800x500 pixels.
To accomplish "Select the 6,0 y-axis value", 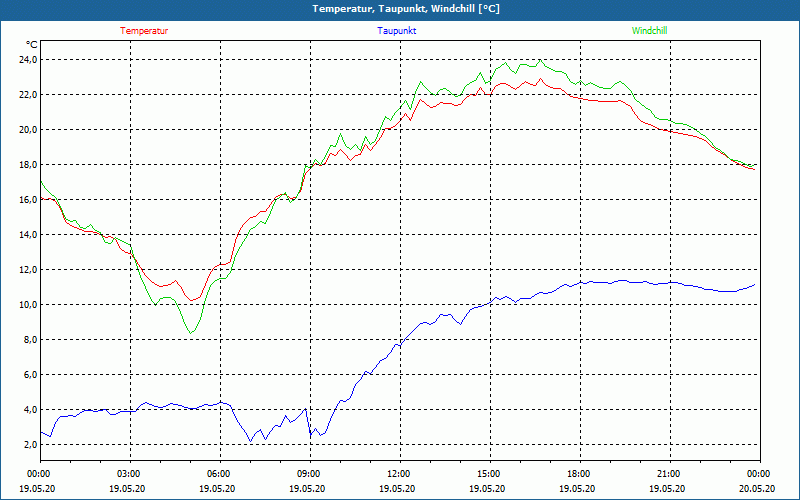I will click(x=30, y=374).
